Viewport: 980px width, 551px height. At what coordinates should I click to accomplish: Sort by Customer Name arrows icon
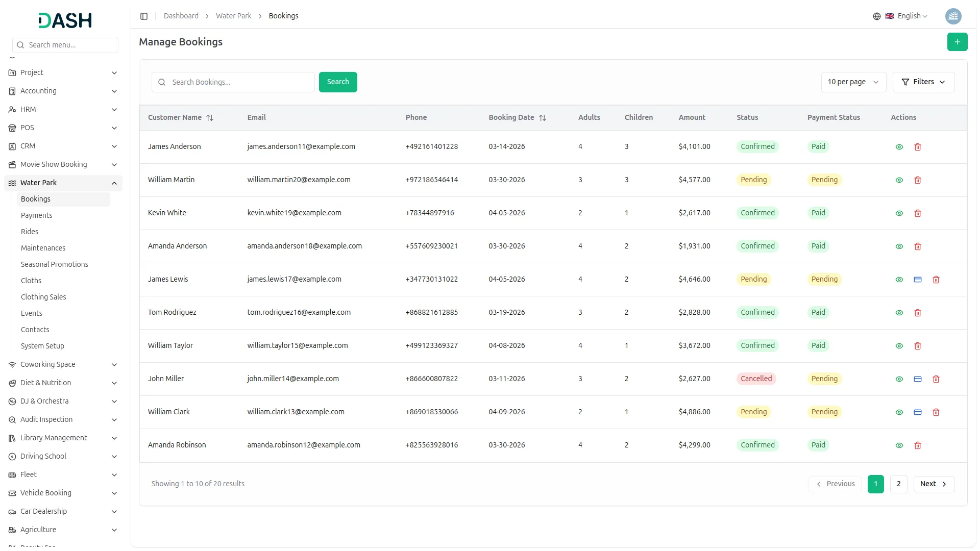click(x=210, y=118)
